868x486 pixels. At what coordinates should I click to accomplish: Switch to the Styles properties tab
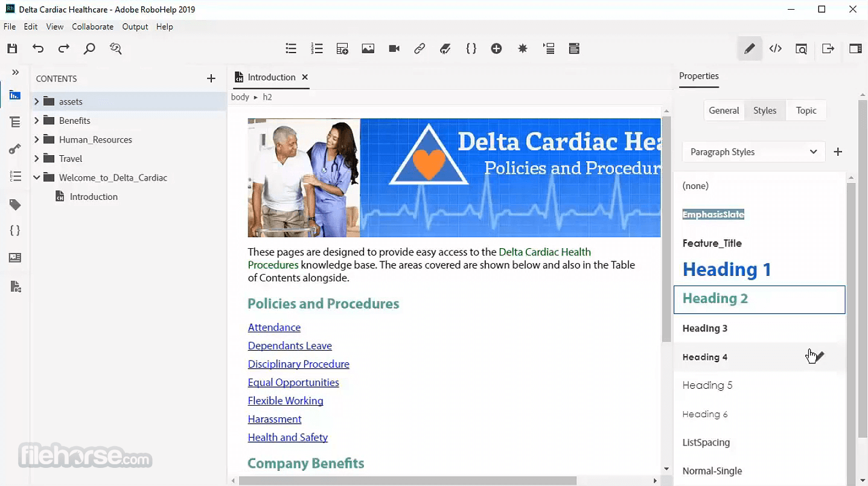coord(765,110)
